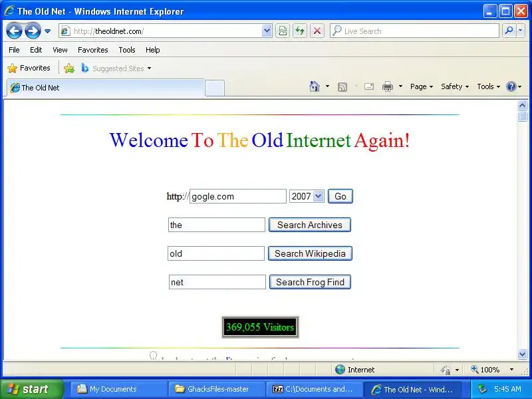Click the 100% zoom level button
The width and height of the screenshot is (532, 399).
(x=485, y=370)
